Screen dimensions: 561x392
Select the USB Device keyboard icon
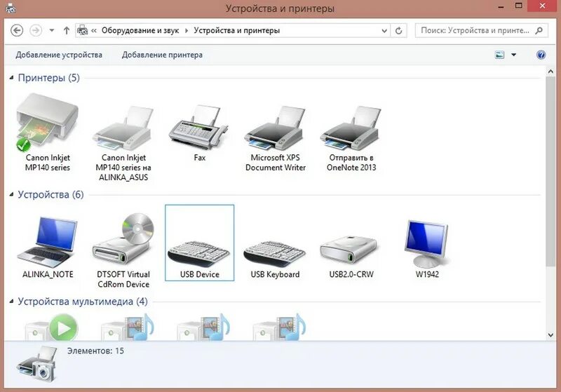coord(199,254)
